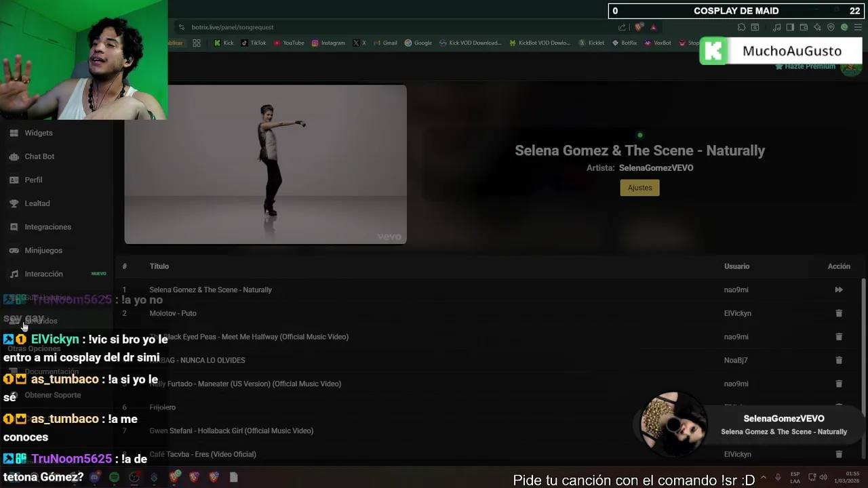Open Kick VOD Download bookmark
Image resolution: width=868 pixels, height=488 pixels.
(470, 43)
